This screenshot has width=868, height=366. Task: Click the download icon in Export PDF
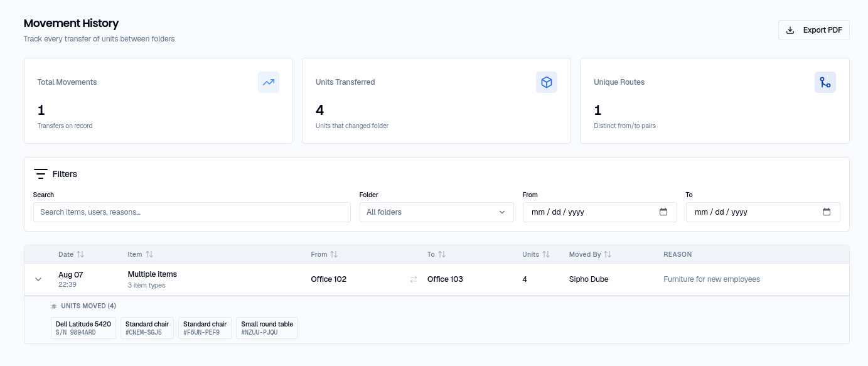(x=790, y=30)
